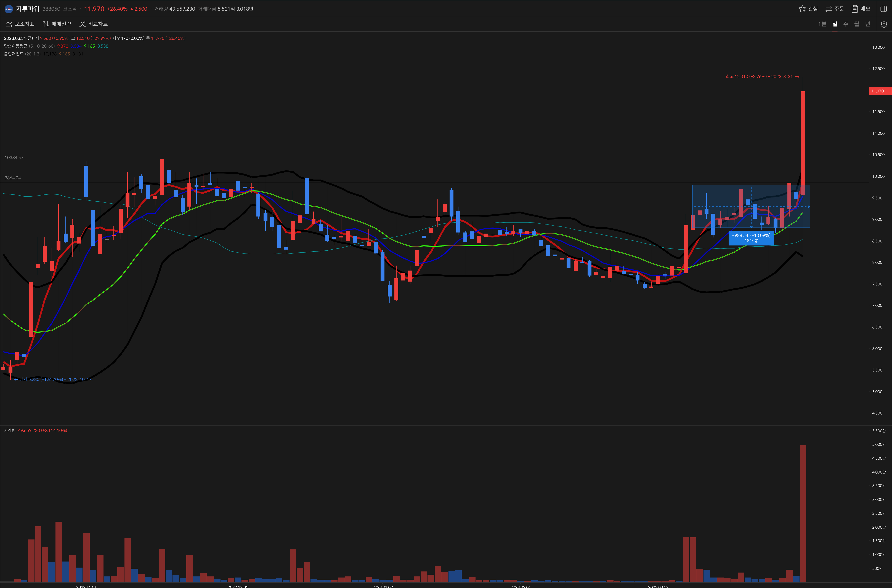Click the tallest final volume bar
This screenshot has height=588, width=892.
coord(803,513)
